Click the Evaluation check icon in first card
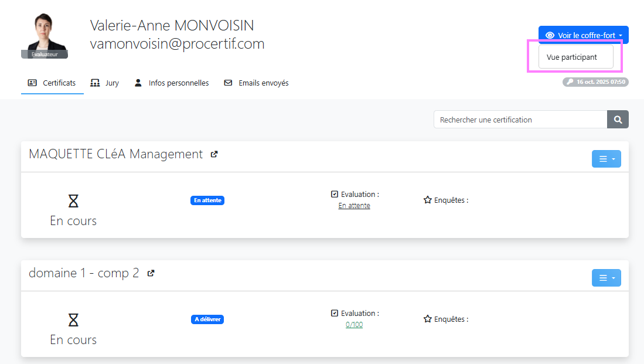644x364 pixels. (335, 194)
